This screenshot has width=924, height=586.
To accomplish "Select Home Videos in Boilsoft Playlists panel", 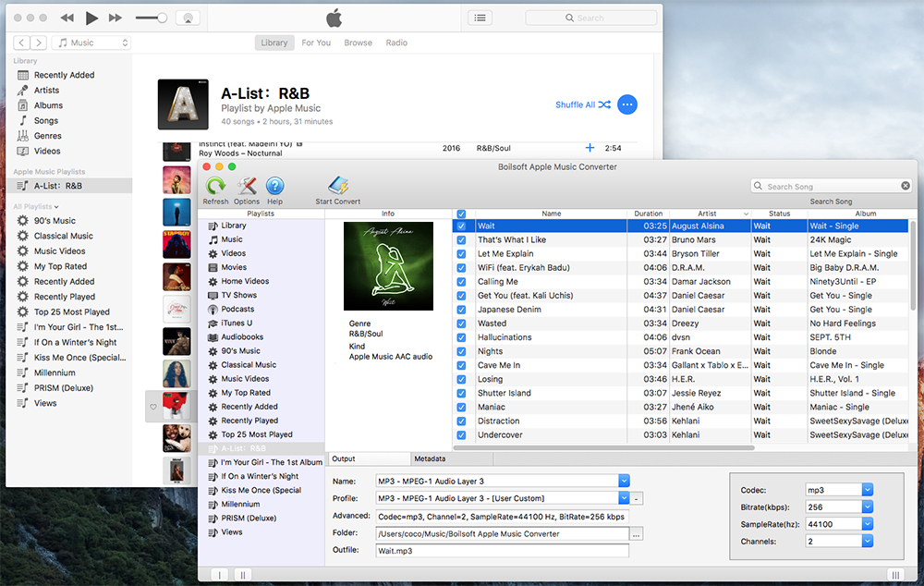I will [x=245, y=281].
